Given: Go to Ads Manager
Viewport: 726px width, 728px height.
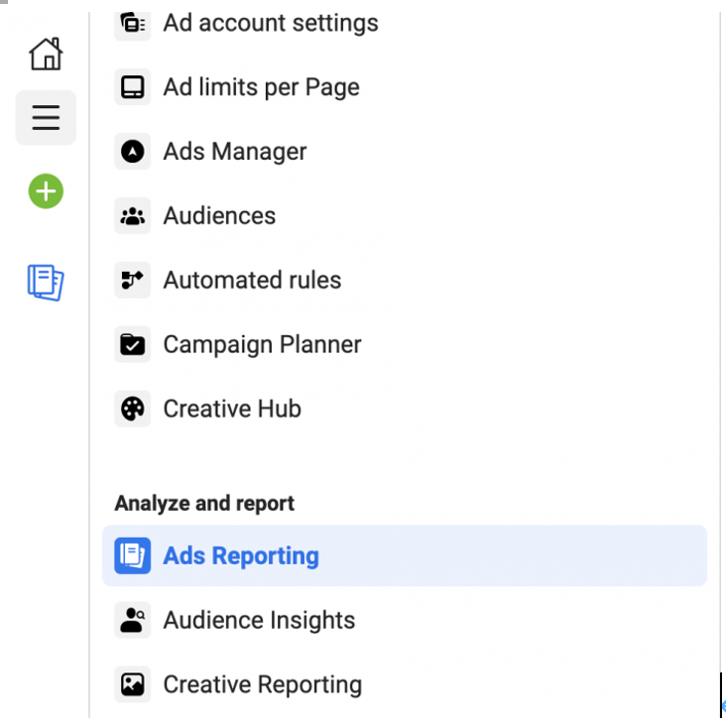Looking at the screenshot, I should 235,152.
